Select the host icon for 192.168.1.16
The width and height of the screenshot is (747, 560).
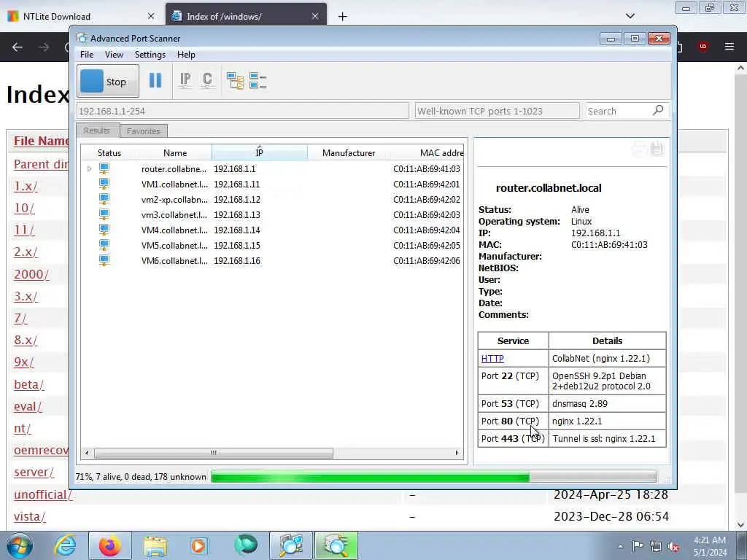click(x=104, y=260)
